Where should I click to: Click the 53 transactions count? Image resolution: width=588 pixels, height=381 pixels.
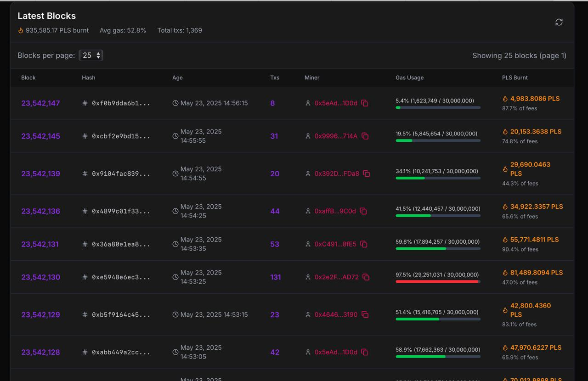[275, 245]
